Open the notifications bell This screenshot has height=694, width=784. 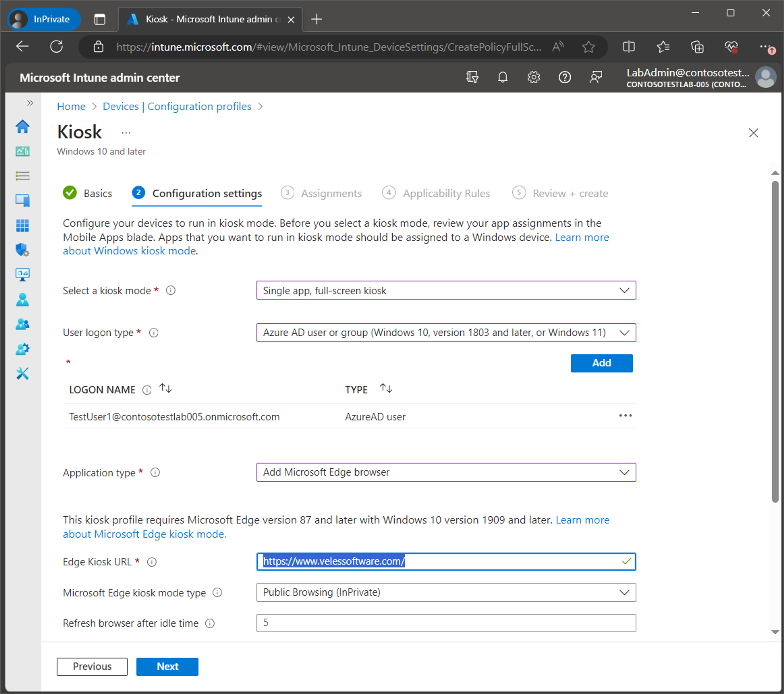[x=502, y=77]
